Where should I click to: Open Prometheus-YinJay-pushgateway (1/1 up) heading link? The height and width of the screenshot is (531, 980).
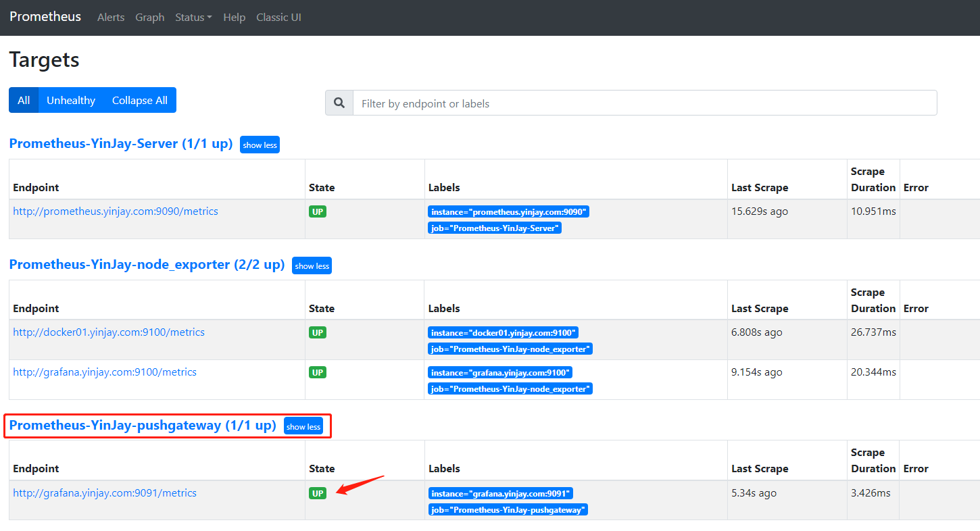[143, 425]
